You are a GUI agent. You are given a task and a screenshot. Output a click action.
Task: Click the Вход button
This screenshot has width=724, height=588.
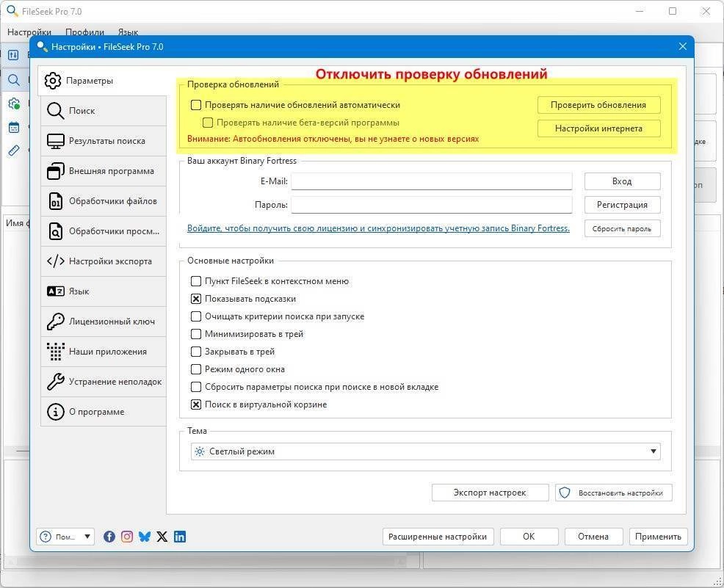623,181
